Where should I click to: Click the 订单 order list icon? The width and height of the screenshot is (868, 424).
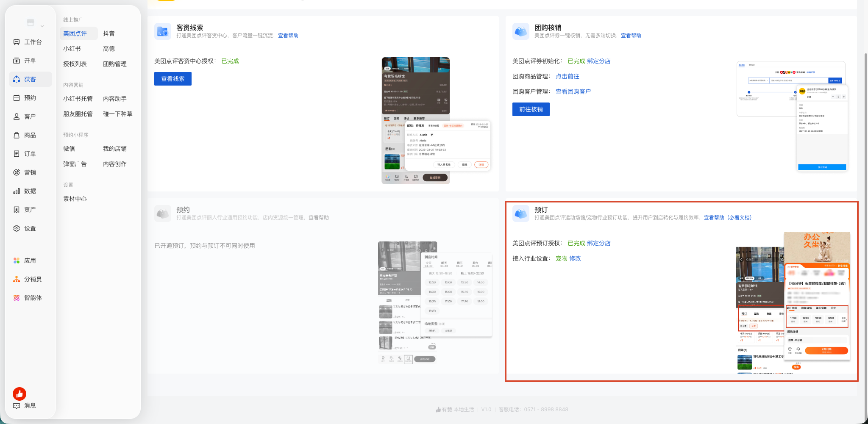tap(17, 154)
